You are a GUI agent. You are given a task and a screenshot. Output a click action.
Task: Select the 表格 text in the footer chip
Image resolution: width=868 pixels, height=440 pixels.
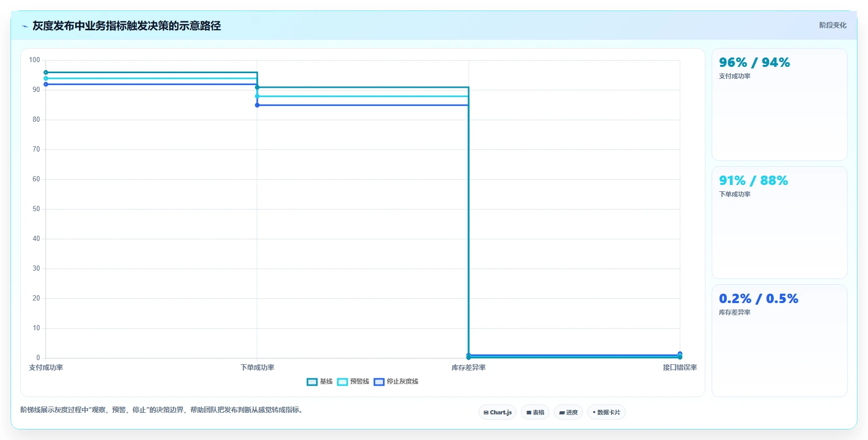click(539, 412)
